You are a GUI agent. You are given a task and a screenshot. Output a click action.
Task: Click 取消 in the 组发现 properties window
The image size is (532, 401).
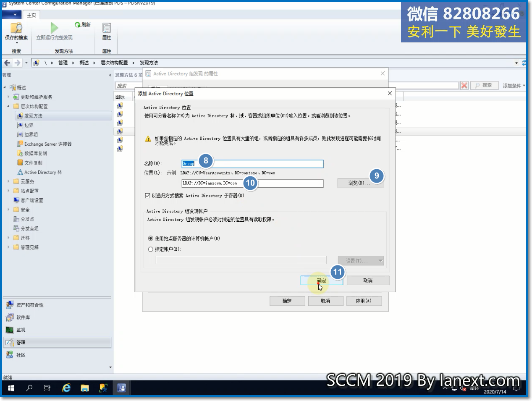click(x=325, y=301)
